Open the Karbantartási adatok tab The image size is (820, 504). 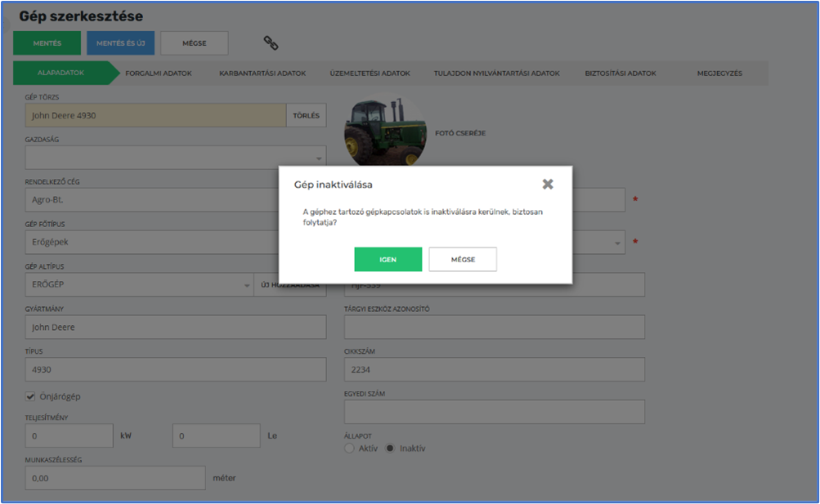click(x=262, y=73)
